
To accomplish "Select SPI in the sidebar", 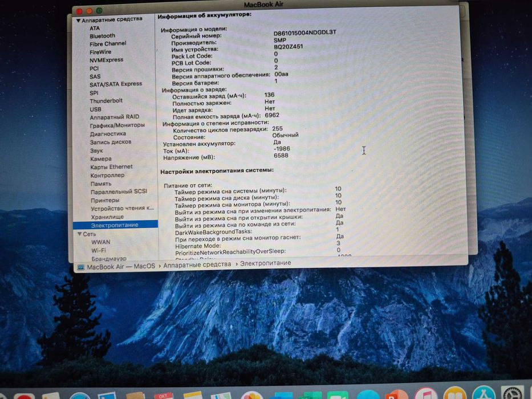I will 94,92.
